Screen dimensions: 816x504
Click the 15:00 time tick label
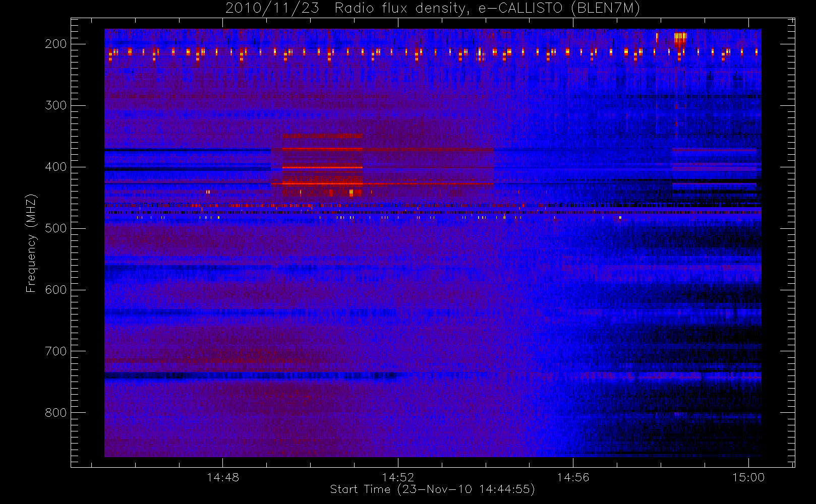pos(748,477)
